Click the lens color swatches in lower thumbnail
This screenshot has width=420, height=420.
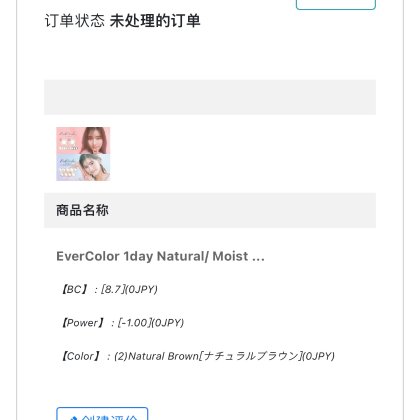[x=69, y=172]
